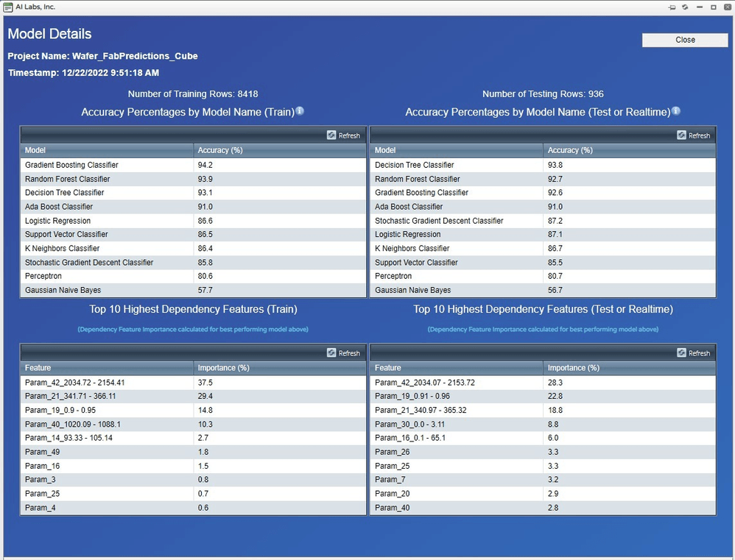Click the pin icon in the title bar
This screenshot has height=560, width=735.
point(672,7)
